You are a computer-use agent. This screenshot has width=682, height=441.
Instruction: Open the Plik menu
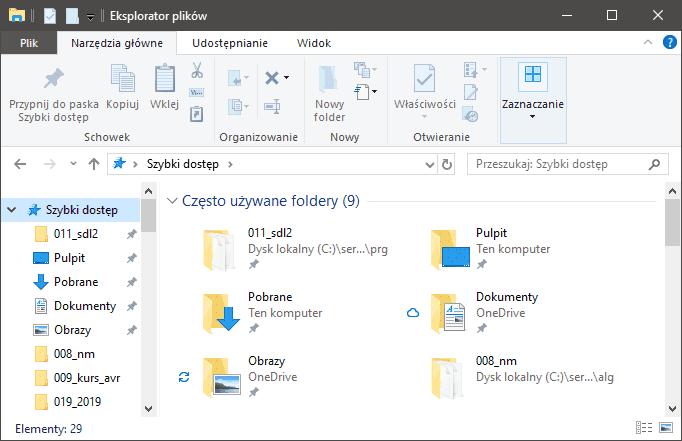[29, 43]
